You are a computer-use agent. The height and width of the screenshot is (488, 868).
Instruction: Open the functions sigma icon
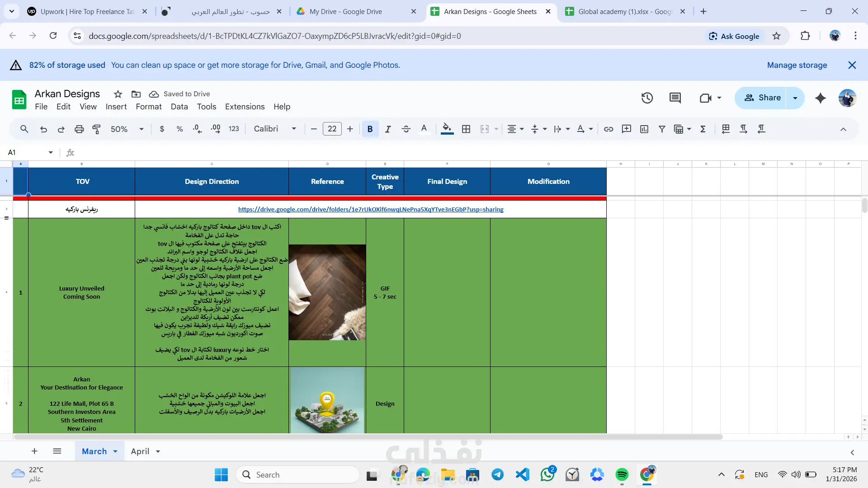coord(703,129)
